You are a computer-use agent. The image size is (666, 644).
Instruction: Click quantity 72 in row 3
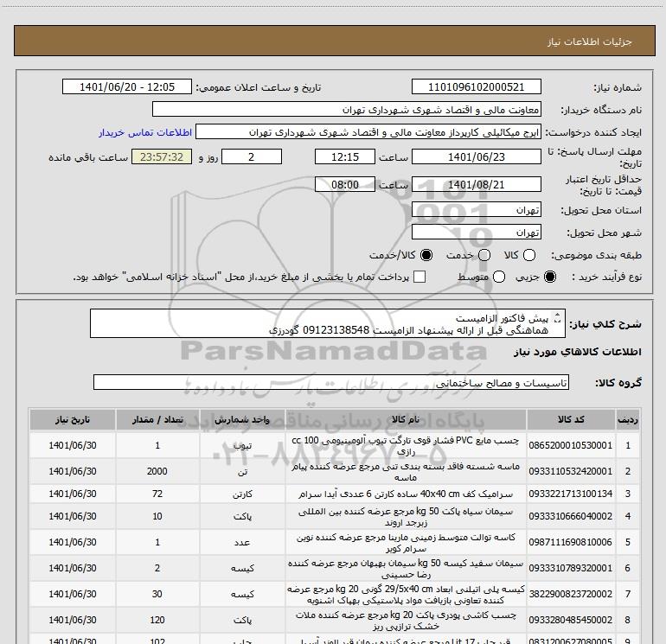pos(157,494)
